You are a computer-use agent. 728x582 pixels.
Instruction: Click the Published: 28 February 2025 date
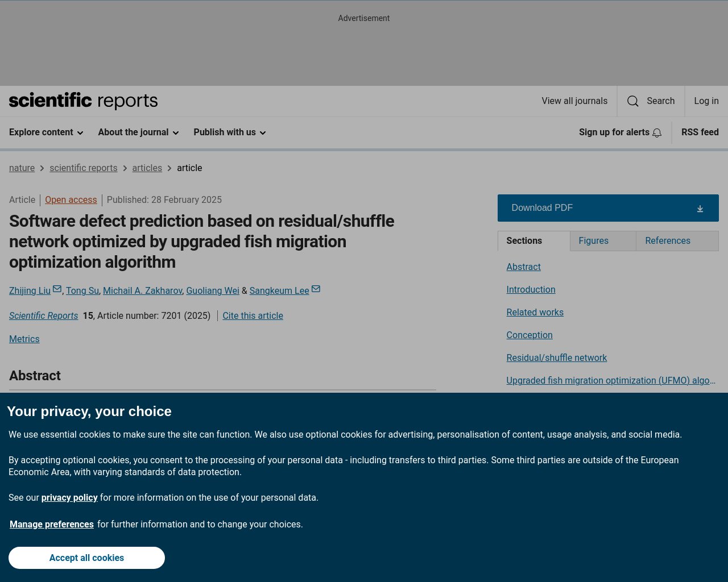pos(164,200)
